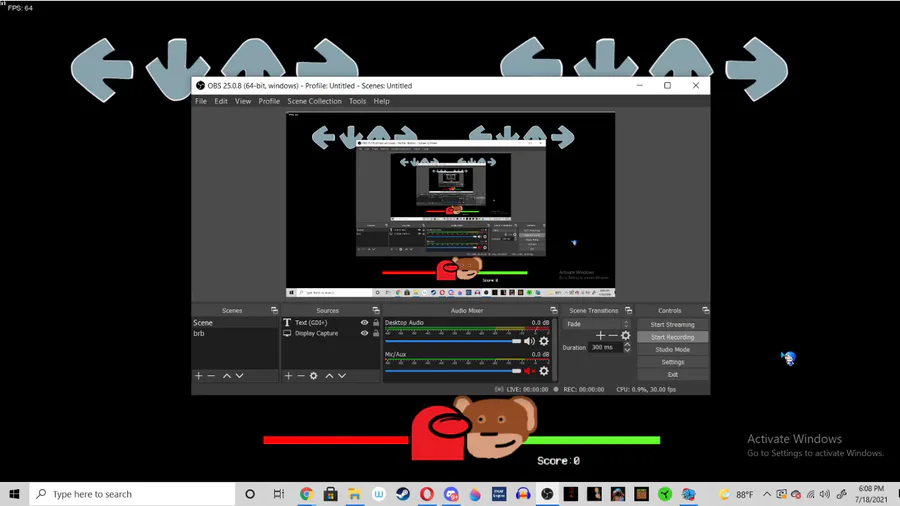Undock the Scene Transitions panel
The image size is (900, 506).
tap(629, 310)
